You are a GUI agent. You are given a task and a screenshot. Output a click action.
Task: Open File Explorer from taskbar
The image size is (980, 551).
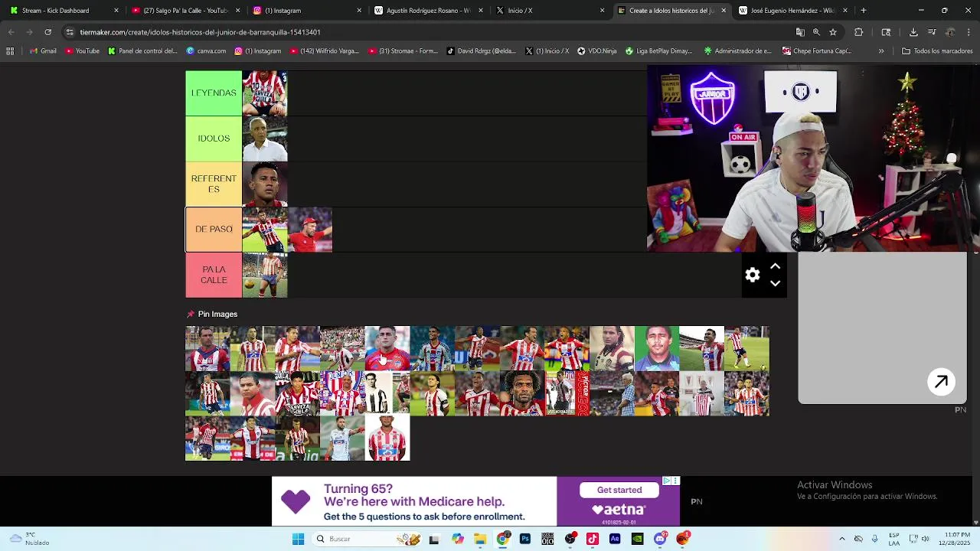[x=480, y=539]
